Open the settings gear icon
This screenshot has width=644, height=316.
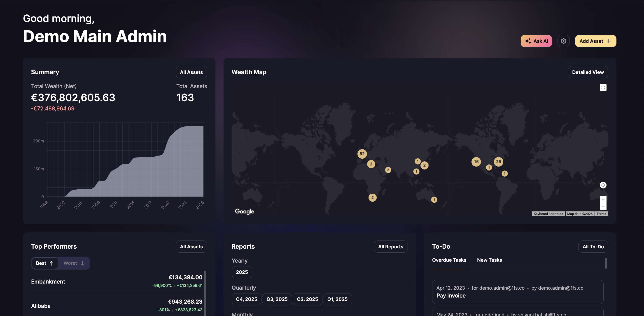pos(564,41)
